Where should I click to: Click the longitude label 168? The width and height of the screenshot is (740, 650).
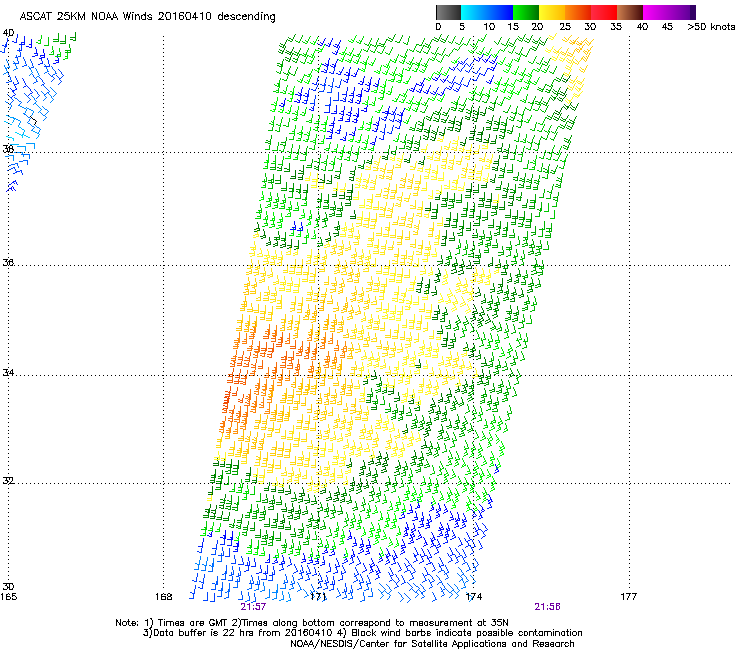pos(164,597)
